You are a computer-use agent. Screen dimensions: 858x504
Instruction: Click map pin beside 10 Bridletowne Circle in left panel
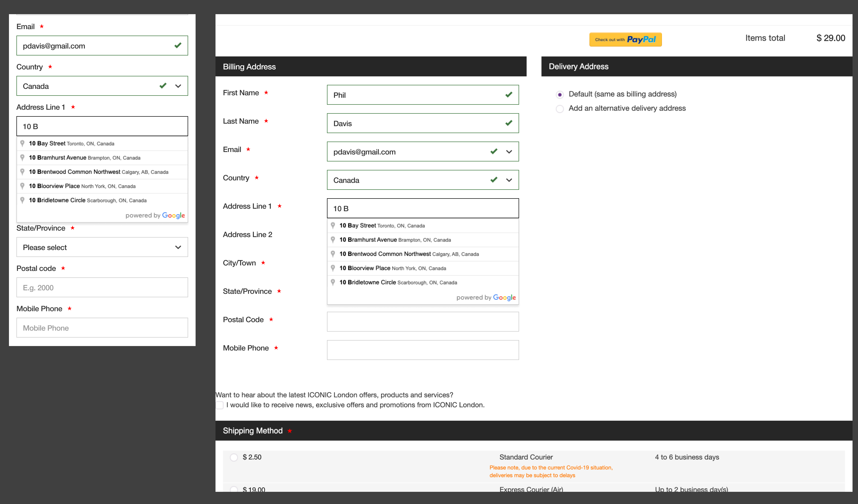[x=22, y=200]
